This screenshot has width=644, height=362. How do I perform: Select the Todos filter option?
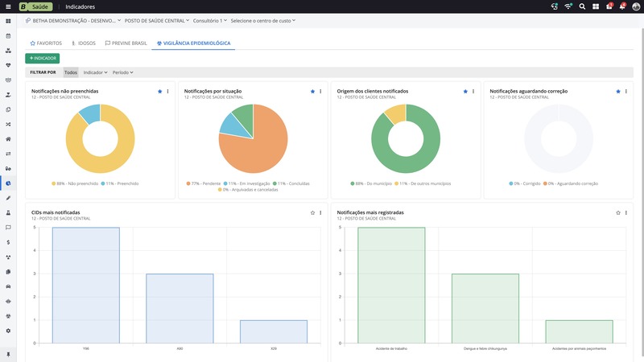[x=71, y=72]
